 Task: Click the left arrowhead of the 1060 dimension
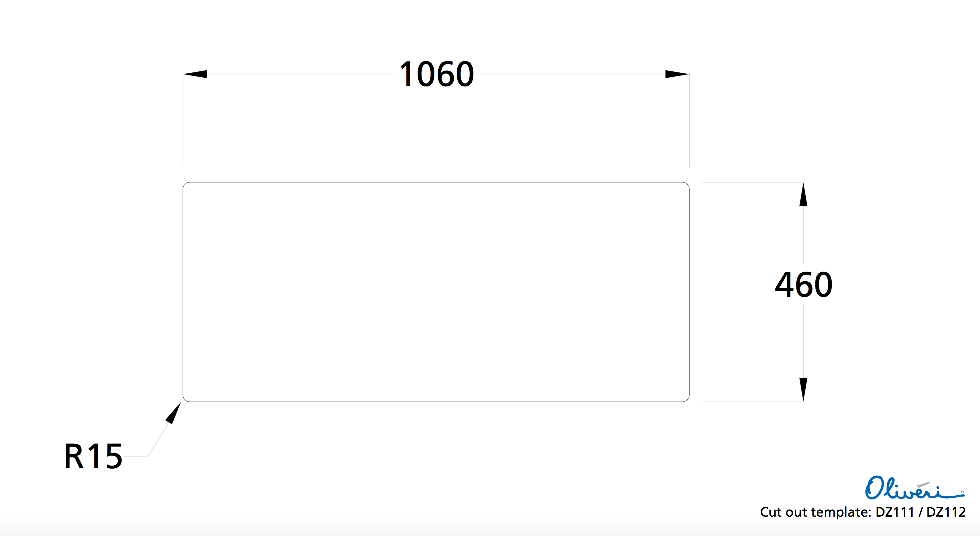tap(196, 74)
